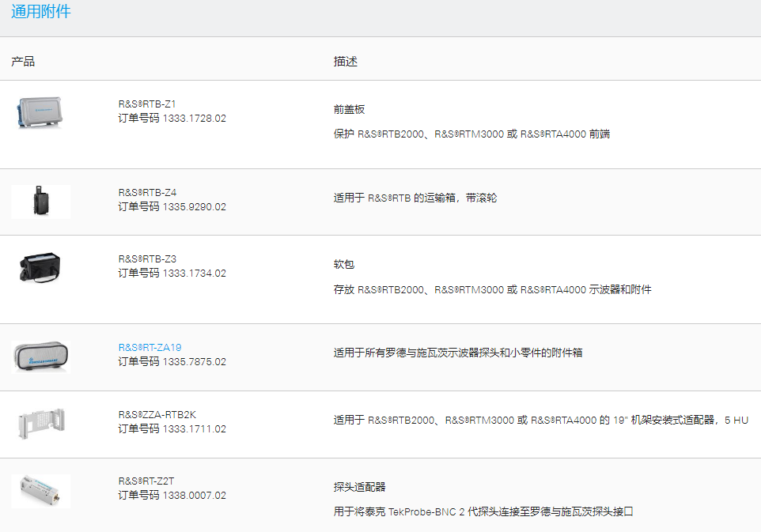Click the R&S RTB-Z1 front cover thumbnail

tap(40, 113)
